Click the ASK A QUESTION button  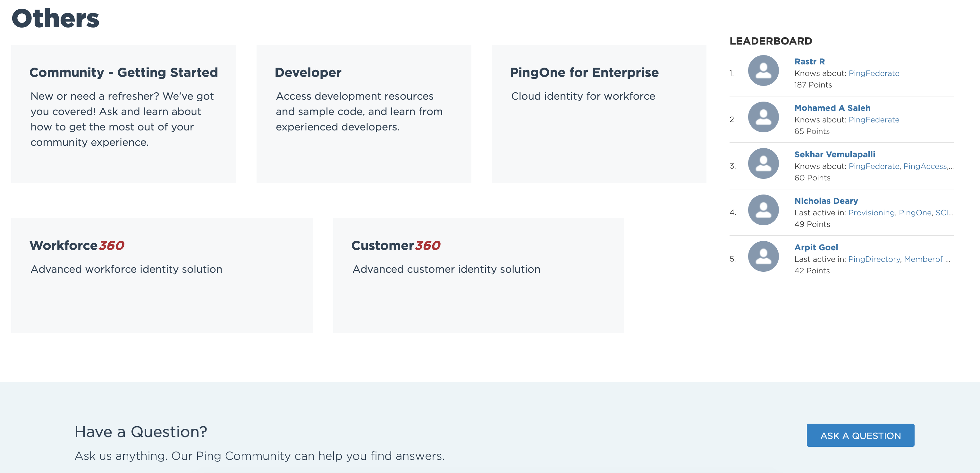pyautogui.click(x=859, y=435)
